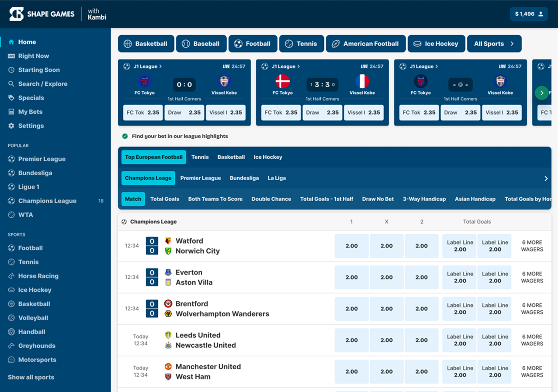Screen dimensions: 558x392
Task: Expand more leagues with right chevron
Action: (x=546, y=179)
